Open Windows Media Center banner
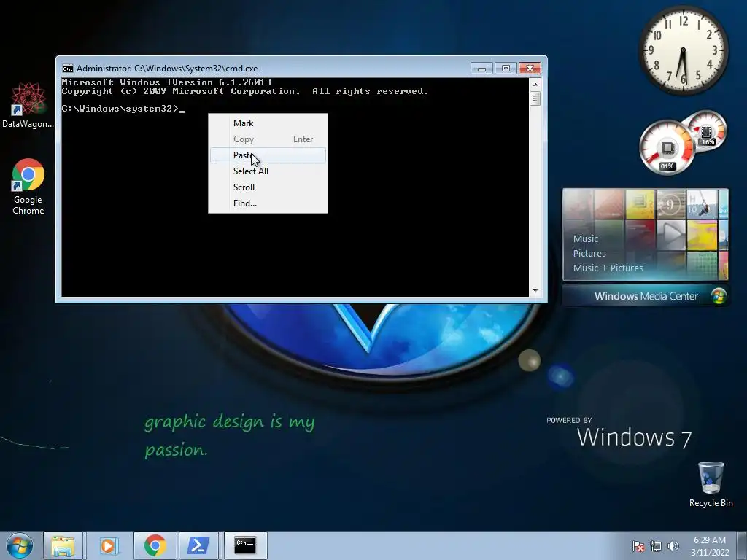This screenshot has height=560, width=747. click(x=646, y=296)
